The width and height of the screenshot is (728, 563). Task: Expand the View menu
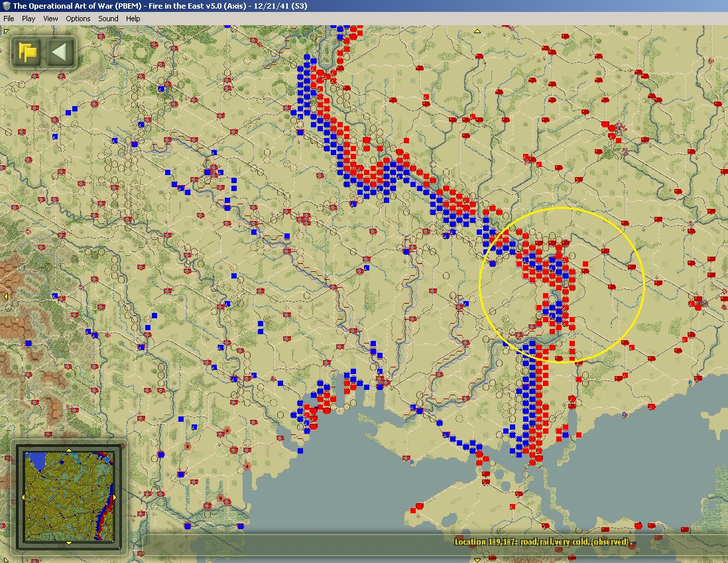pos(50,19)
